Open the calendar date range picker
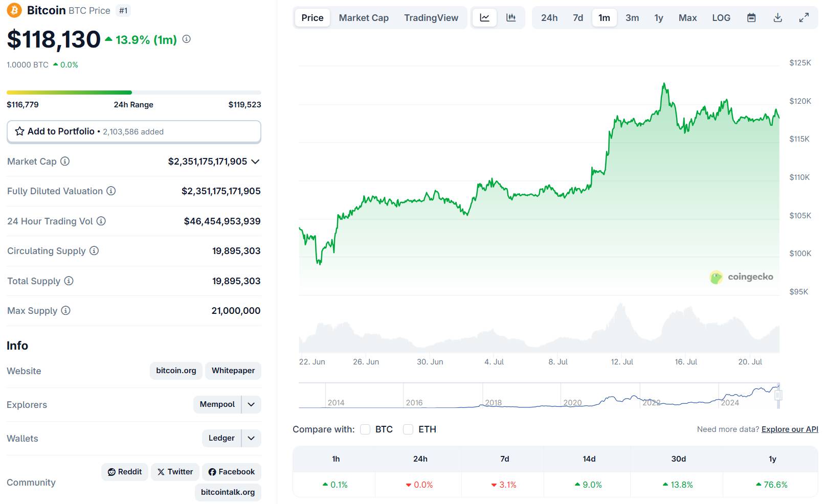The width and height of the screenshot is (826, 504). pyautogui.click(x=751, y=18)
